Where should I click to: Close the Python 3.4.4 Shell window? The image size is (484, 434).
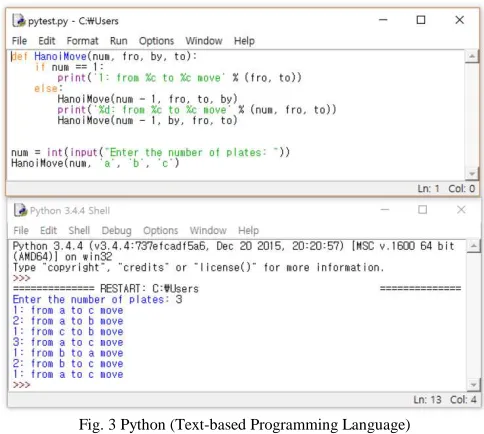(461, 210)
